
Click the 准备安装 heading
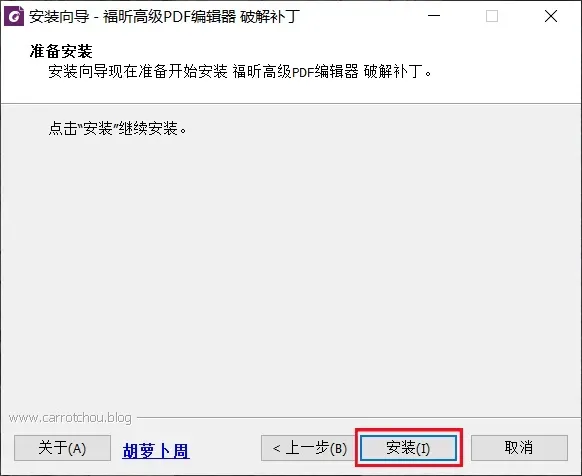(x=61, y=51)
